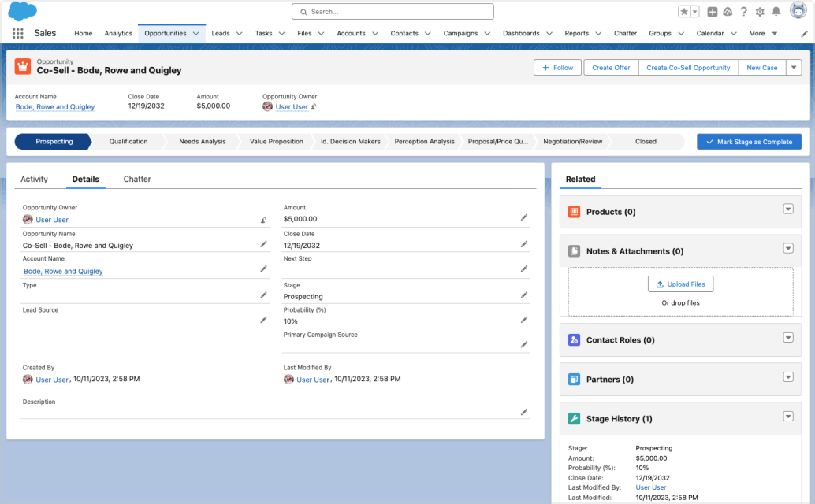Open the Home navigation tab
The height and width of the screenshot is (504, 815).
pyautogui.click(x=84, y=33)
